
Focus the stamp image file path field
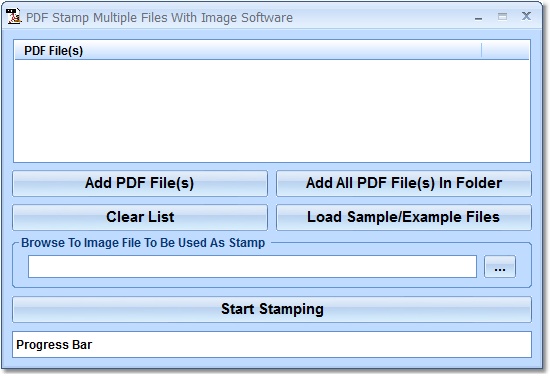point(252,267)
